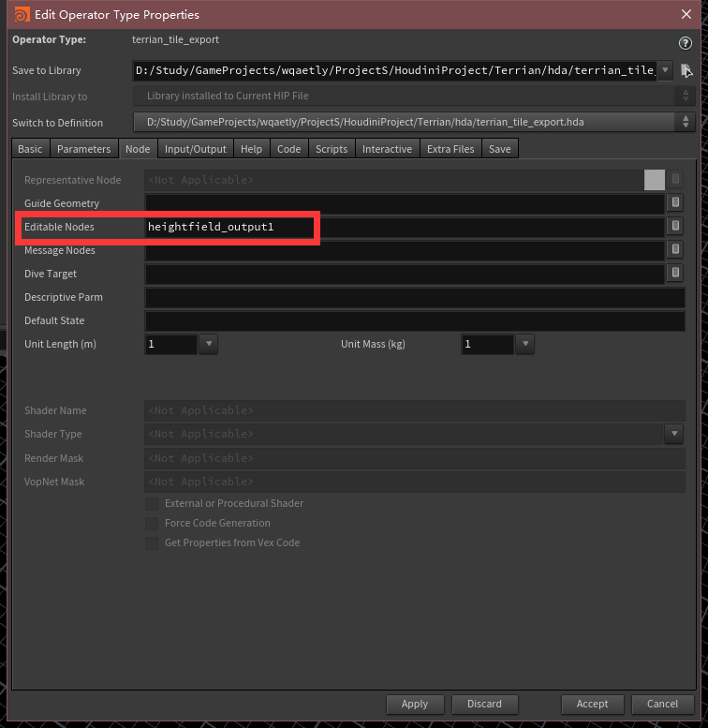
Task: Switch to the Basic tab
Action: click(x=30, y=149)
